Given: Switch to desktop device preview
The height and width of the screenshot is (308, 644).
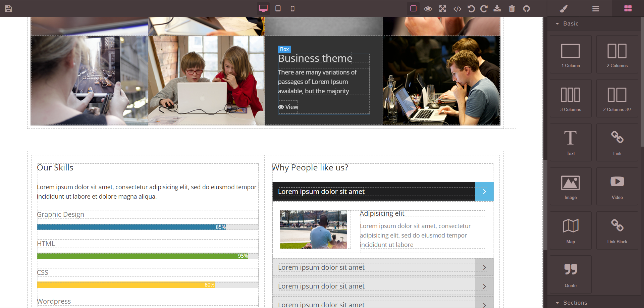Looking at the screenshot, I should coord(263,9).
